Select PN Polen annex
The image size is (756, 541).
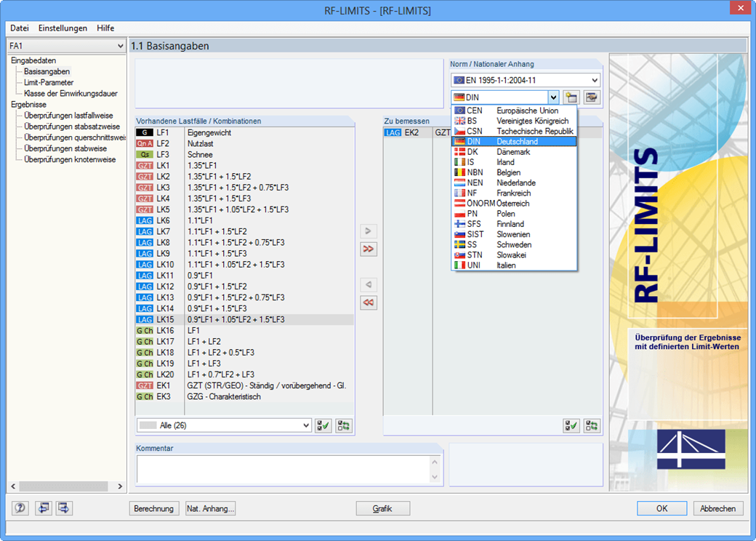point(514,214)
